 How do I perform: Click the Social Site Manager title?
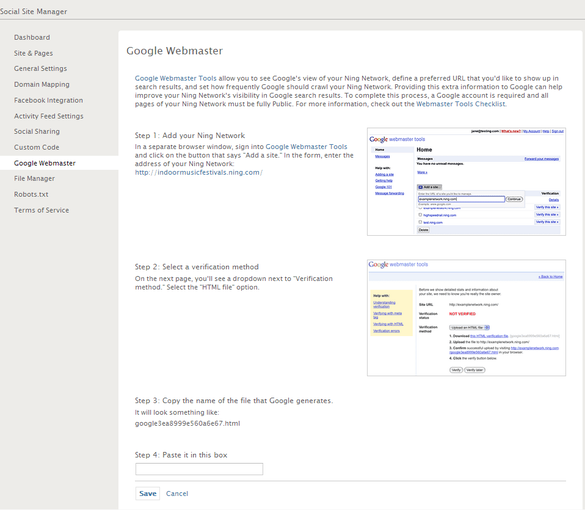pyautogui.click(x=34, y=12)
